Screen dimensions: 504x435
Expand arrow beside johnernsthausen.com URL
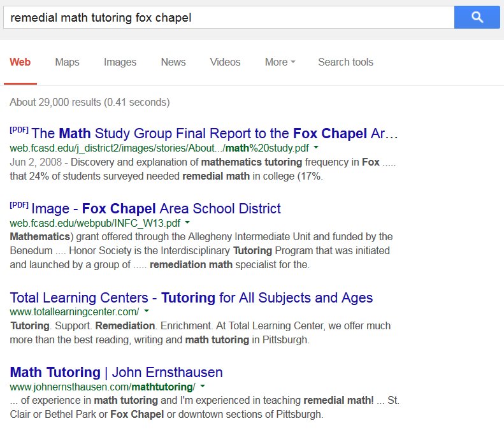point(202,387)
